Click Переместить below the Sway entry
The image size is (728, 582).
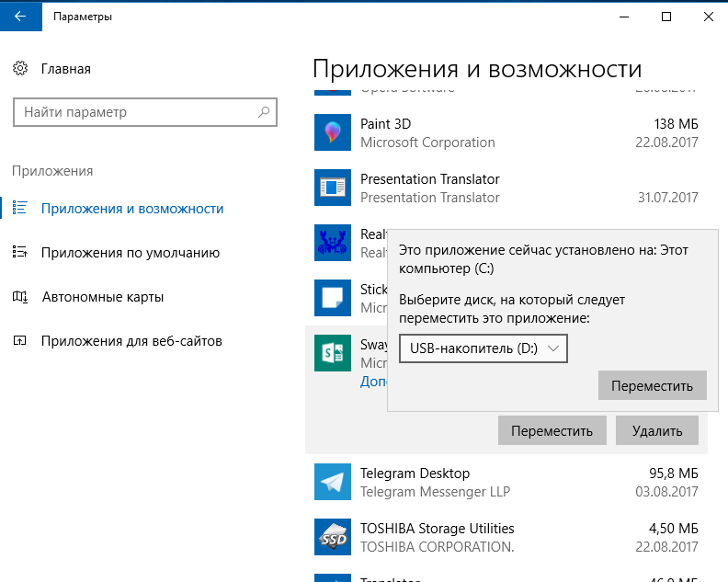click(552, 430)
